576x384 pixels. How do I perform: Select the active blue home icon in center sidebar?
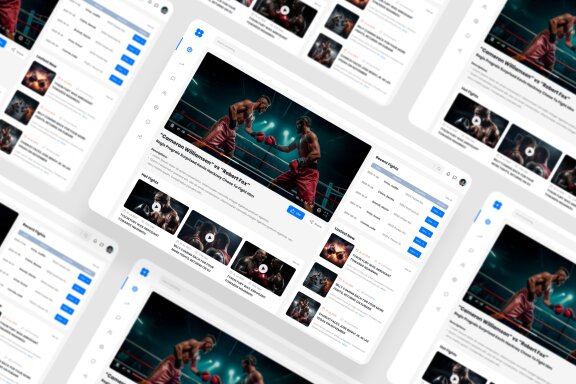point(190,50)
